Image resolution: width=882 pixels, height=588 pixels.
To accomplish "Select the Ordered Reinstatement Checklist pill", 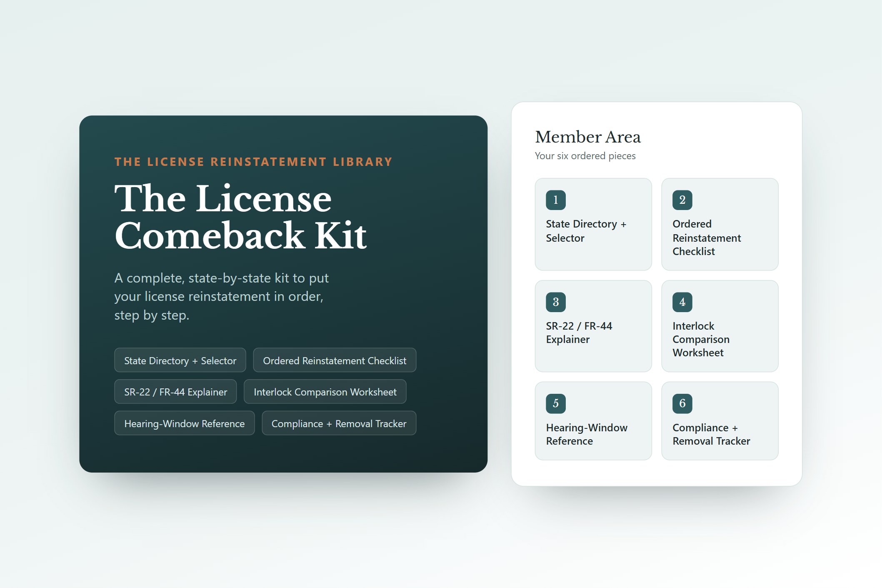I will click(x=335, y=360).
